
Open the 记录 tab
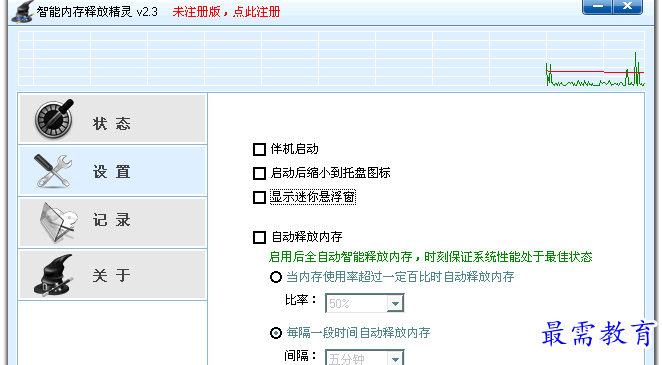pyautogui.click(x=112, y=222)
